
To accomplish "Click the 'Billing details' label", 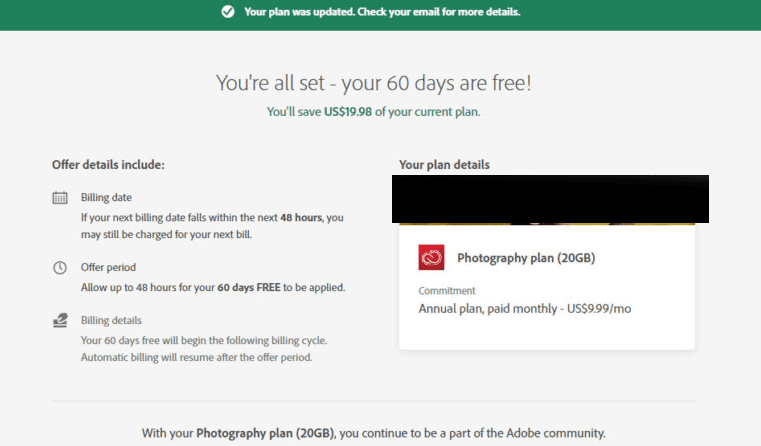I will point(111,321).
